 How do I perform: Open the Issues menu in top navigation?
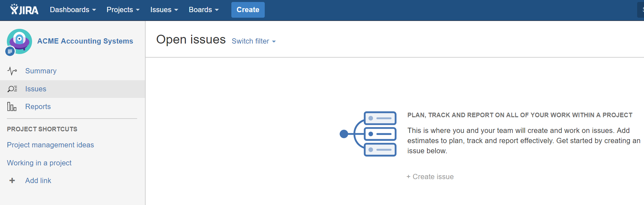(164, 10)
